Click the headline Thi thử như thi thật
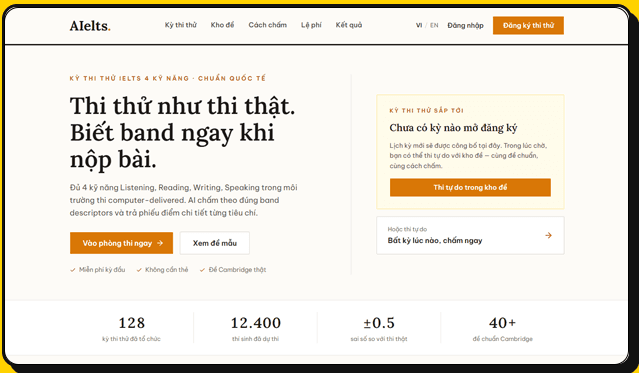 tap(182, 106)
